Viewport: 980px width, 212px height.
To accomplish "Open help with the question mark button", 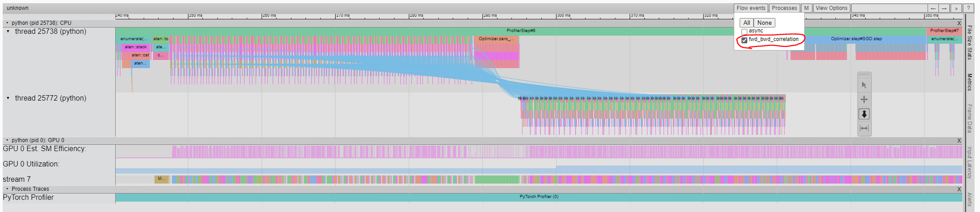I will (x=968, y=8).
